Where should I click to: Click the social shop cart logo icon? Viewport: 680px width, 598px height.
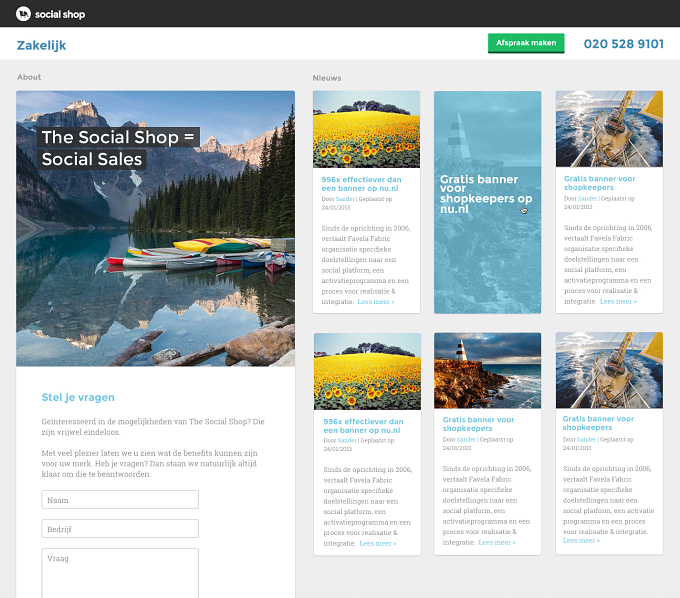(x=23, y=14)
